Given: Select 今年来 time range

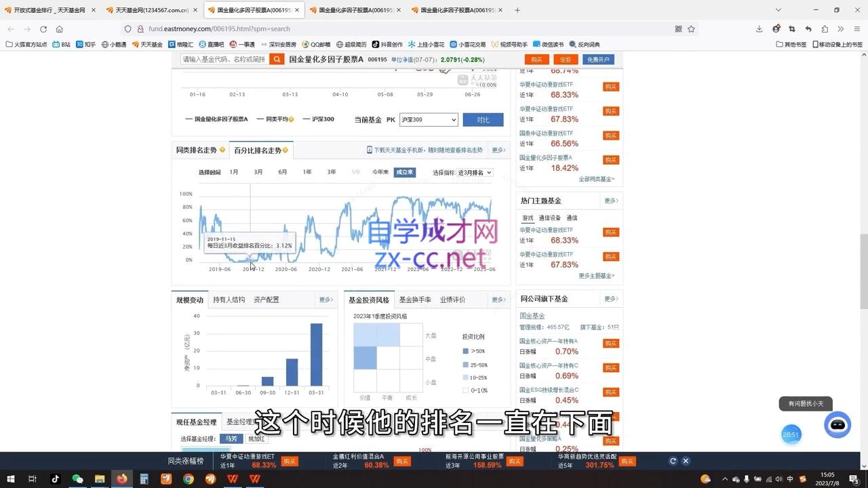Looking at the screenshot, I should tap(380, 172).
